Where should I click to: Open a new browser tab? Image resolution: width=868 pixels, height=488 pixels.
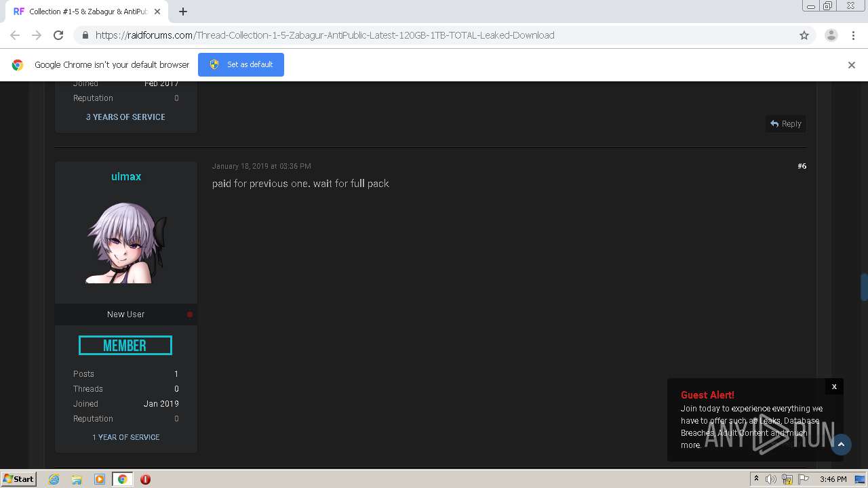coord(183,12)
